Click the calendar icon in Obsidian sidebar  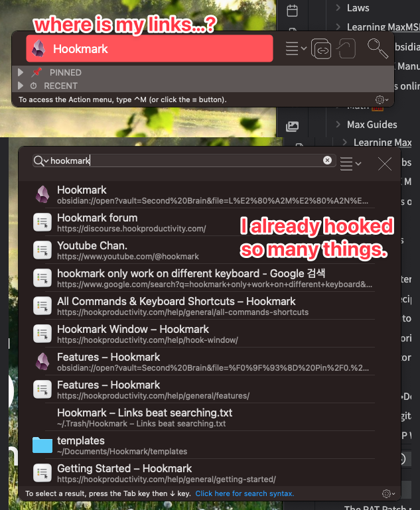click(292, 11)
